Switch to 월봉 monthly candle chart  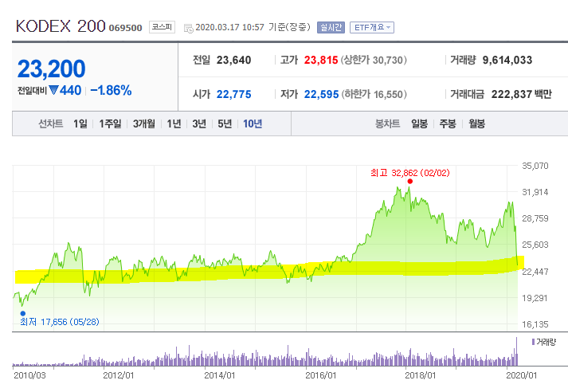[476, 124]
